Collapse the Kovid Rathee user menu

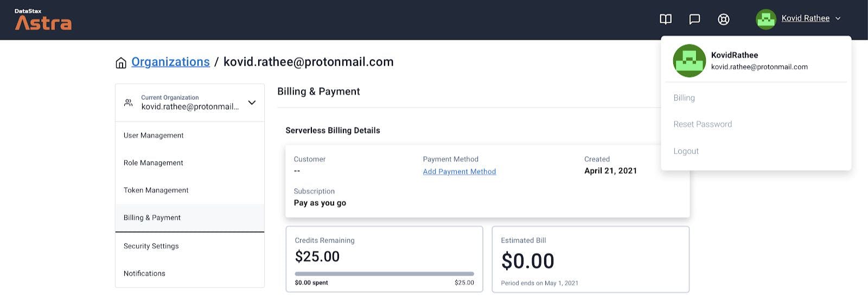pos(838,18)
